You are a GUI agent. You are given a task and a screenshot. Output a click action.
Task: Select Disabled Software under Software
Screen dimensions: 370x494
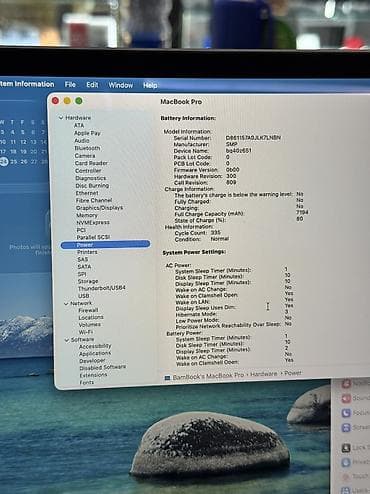pyautogui.click(x=103, y=367)
